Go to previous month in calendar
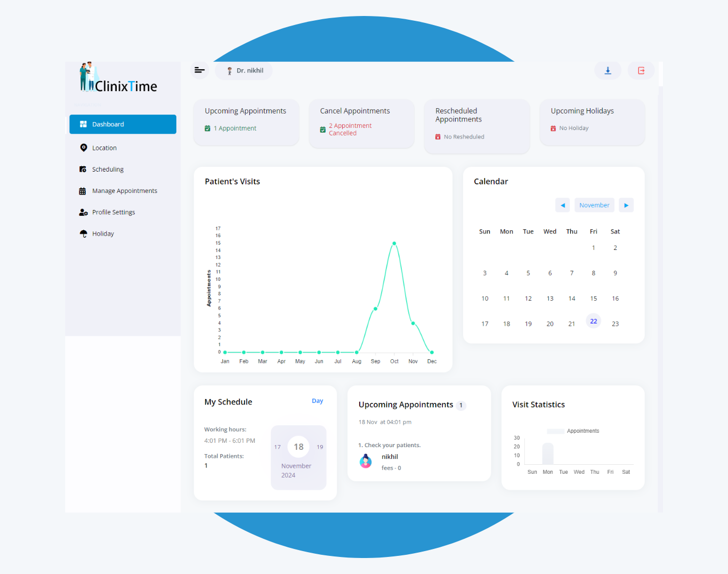Image resolution: width=728 pixels, height=574 pixels. (562, 205)
